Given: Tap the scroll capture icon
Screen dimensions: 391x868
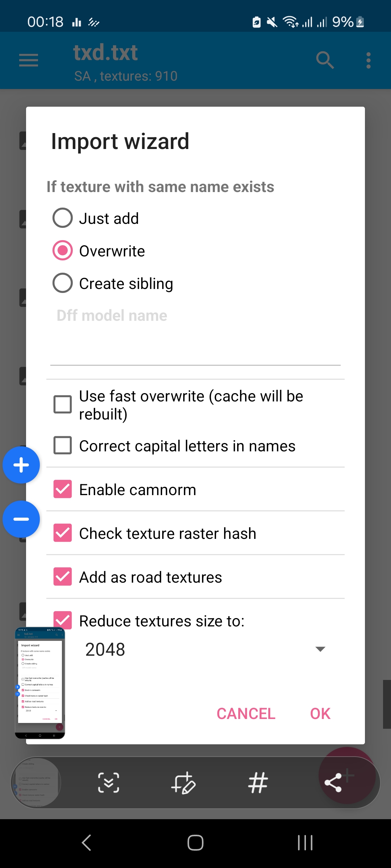Looking at the screenshot, I should [x=109, y=783].
